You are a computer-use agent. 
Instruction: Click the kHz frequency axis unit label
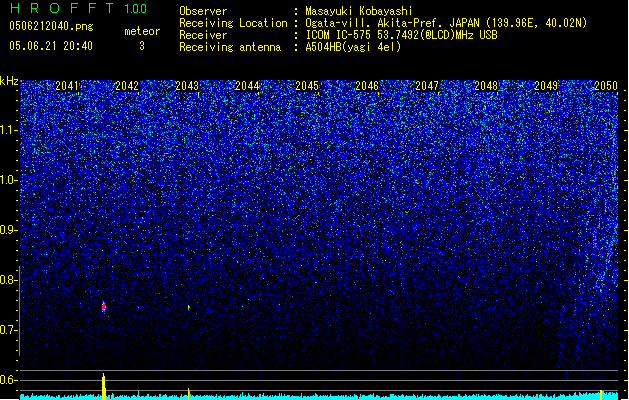point(9,81)
